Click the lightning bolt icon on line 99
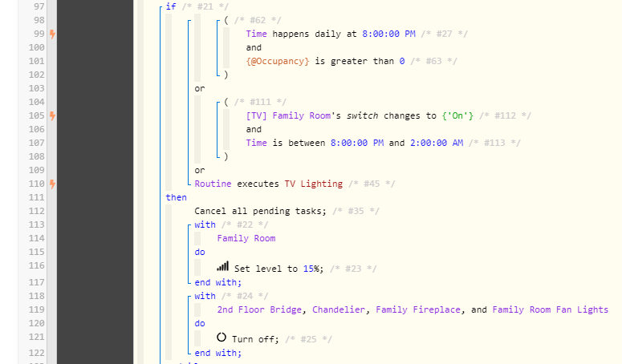This screenshot has height=364, width=622. pos(52,34)
